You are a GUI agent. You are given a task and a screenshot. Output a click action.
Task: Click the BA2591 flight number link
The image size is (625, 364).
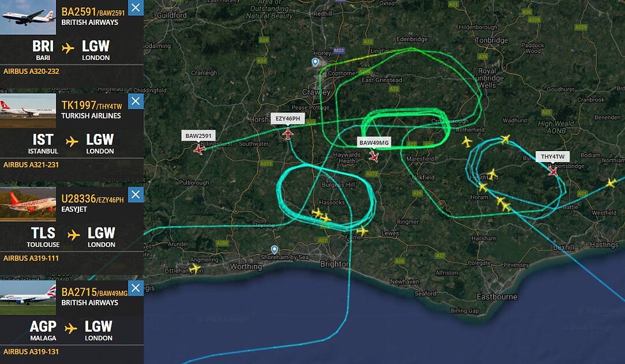click(78, 12)
